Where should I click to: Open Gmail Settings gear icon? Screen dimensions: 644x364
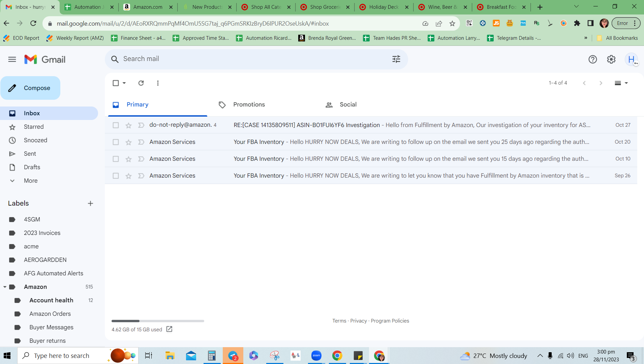coord(611,60)
